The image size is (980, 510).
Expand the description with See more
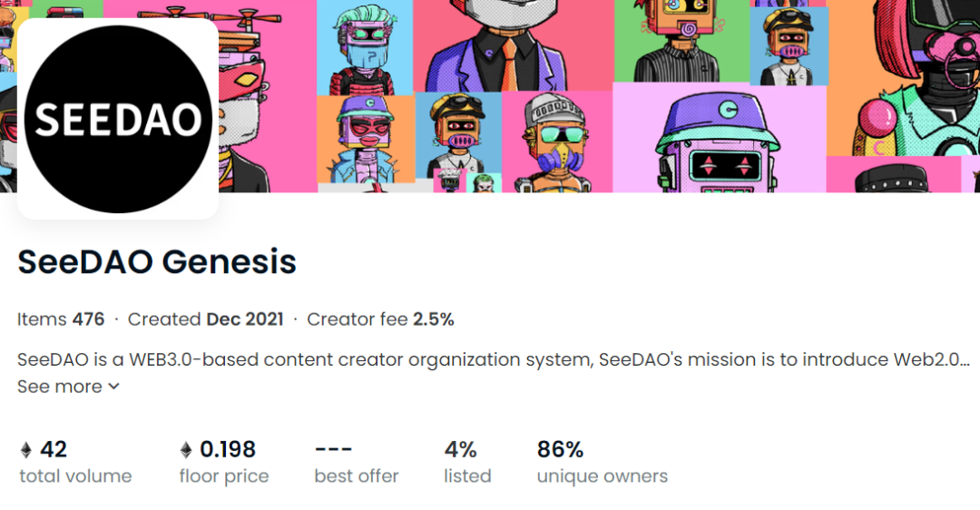pyautogui.click(x=69, y=387)
